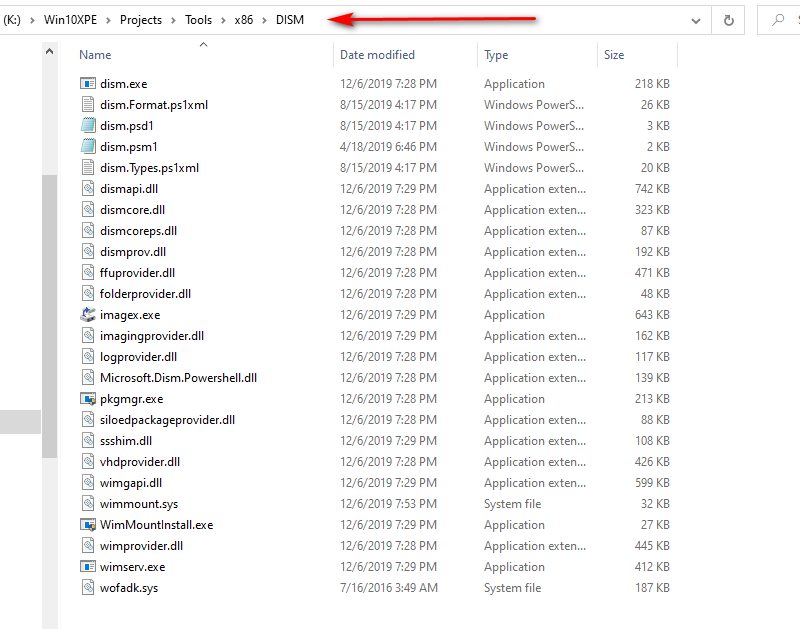Click System file type of wimmount.sys
This screenshot has height=629, width=800.
512,504
